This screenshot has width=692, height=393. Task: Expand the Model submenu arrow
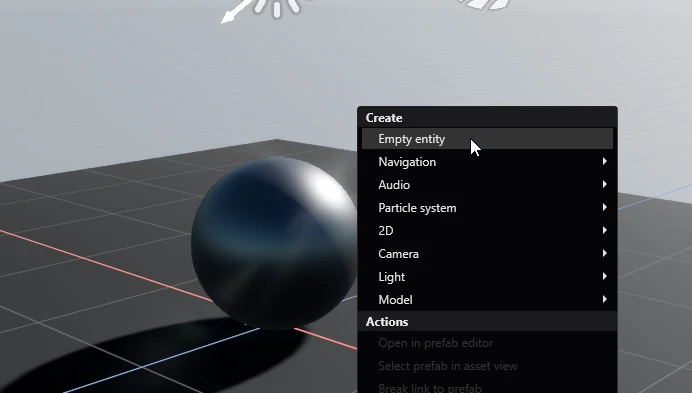(x=605, y=299)
